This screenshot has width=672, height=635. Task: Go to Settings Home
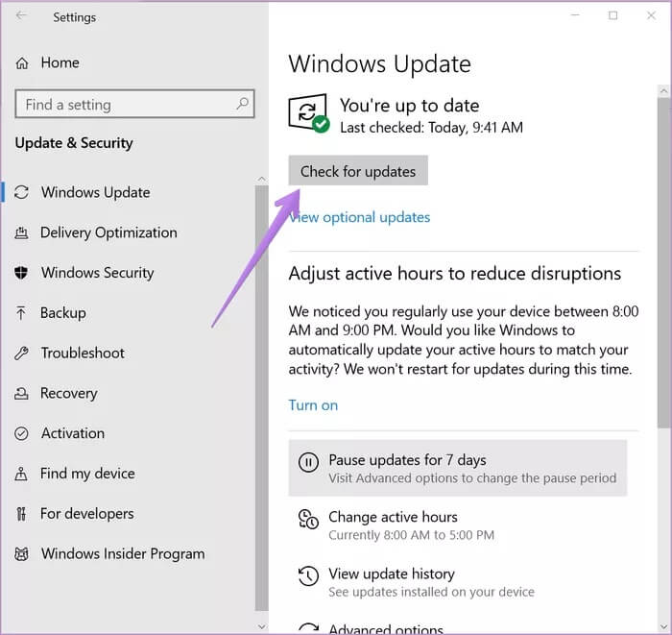60,63
